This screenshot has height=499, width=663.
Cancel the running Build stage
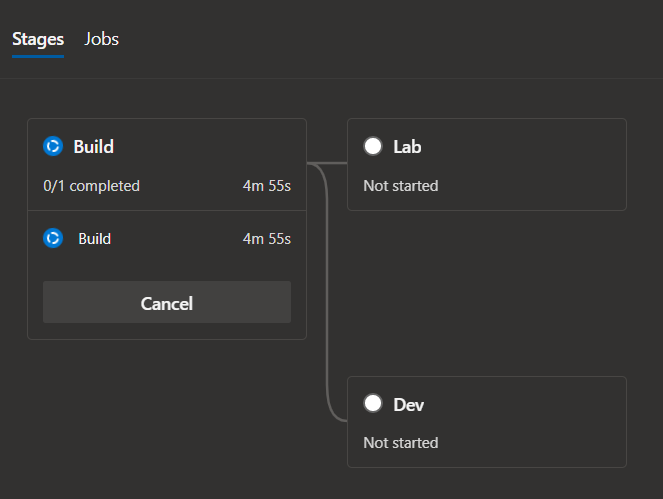[166, 303]
